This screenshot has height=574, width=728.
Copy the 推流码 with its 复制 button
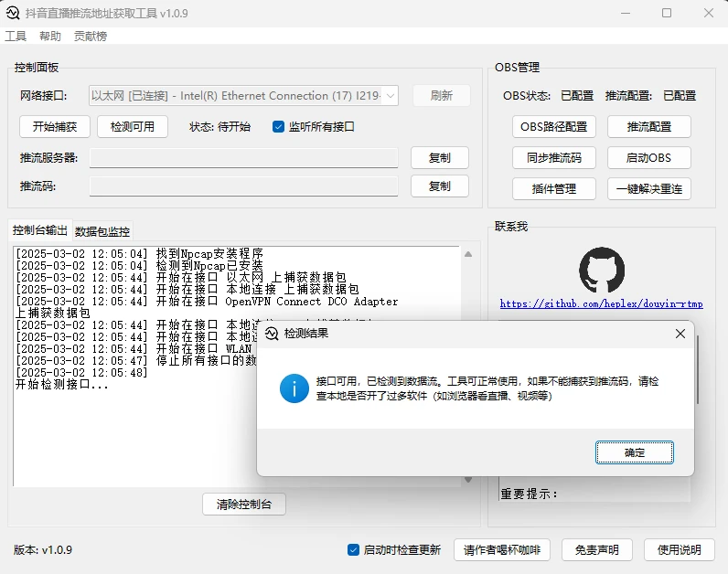click(440, 186)
